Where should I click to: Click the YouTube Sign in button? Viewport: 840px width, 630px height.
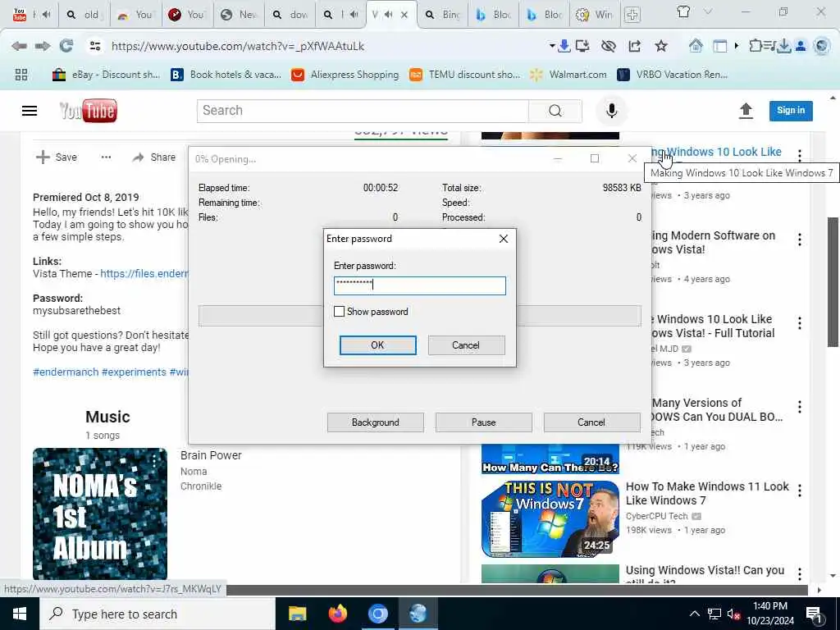pos(791,111)
